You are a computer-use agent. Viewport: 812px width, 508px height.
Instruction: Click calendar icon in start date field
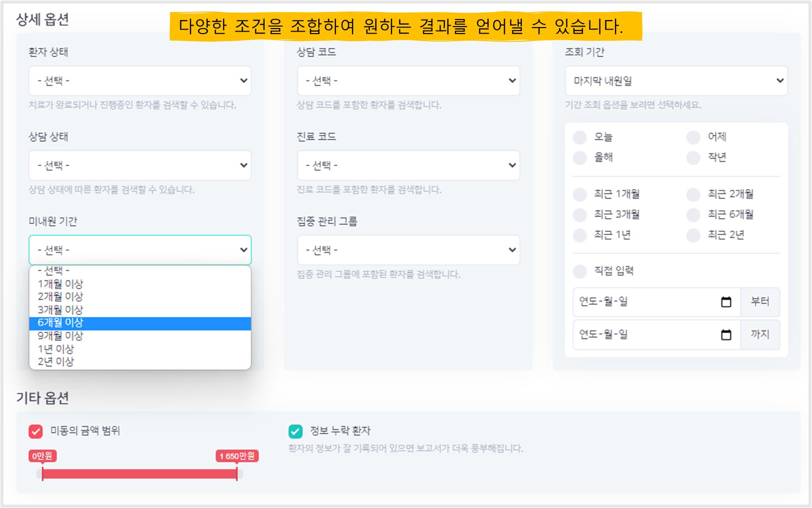726,302
